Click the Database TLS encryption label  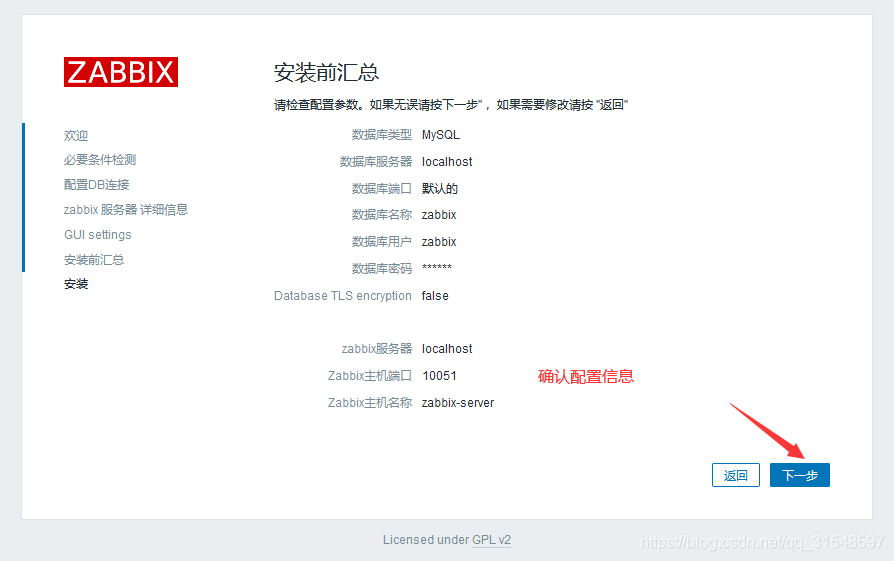click(x=343, y=296)
